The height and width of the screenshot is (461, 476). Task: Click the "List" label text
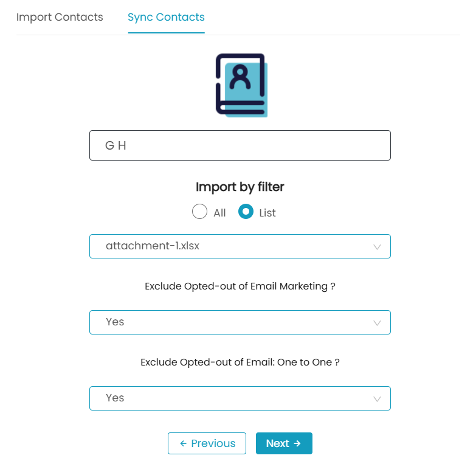267,213
